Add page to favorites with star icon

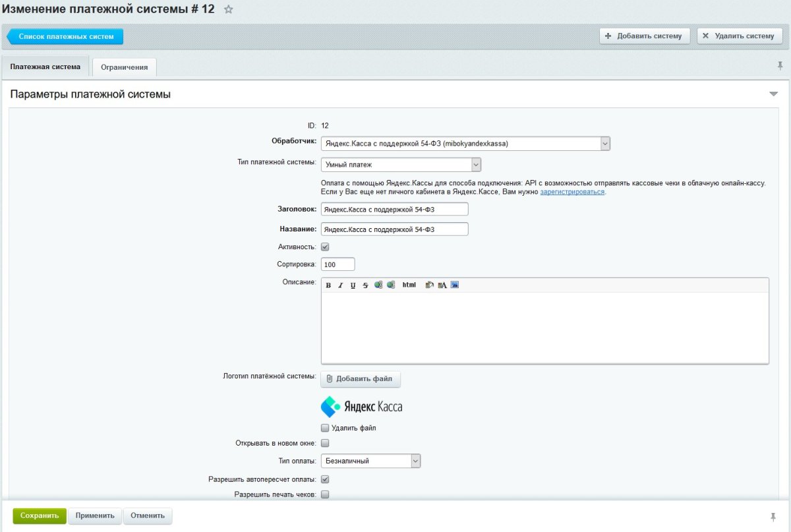tap(229, 9)
